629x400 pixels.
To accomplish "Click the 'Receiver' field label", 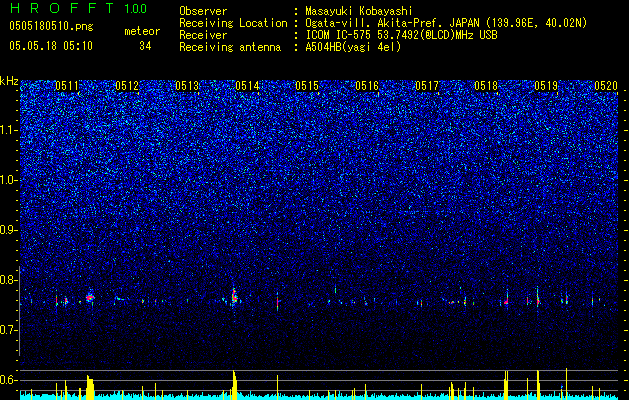I will (x=203, y=35).
